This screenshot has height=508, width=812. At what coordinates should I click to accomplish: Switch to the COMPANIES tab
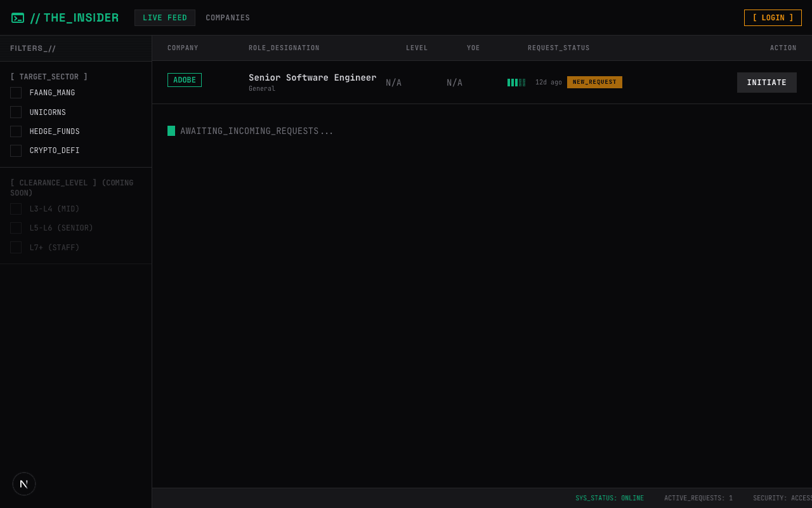(x=228, y=18)
